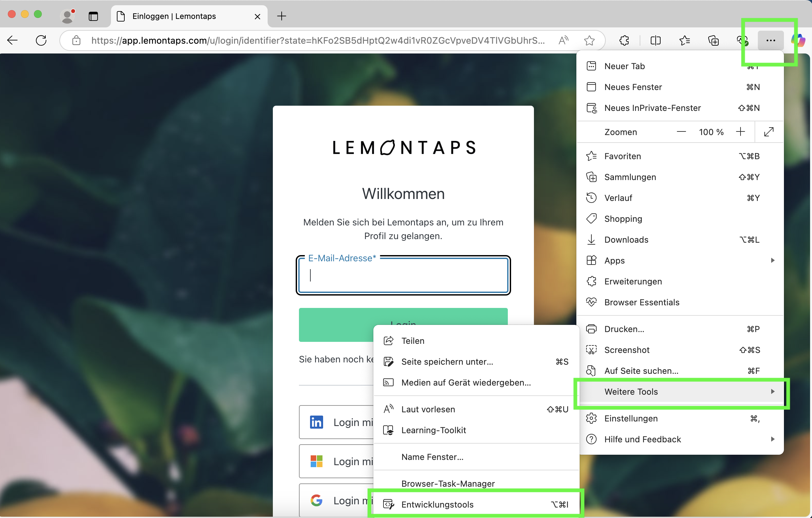Enter full screen via zoom row arrow
812x518 pixels.
click(769, 132)
